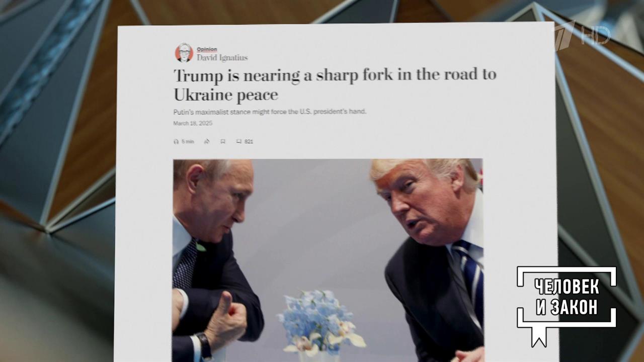Click the March 18, 2025 publication date
Viewport: 644px width, 362px height.
[x=193, y=123]
